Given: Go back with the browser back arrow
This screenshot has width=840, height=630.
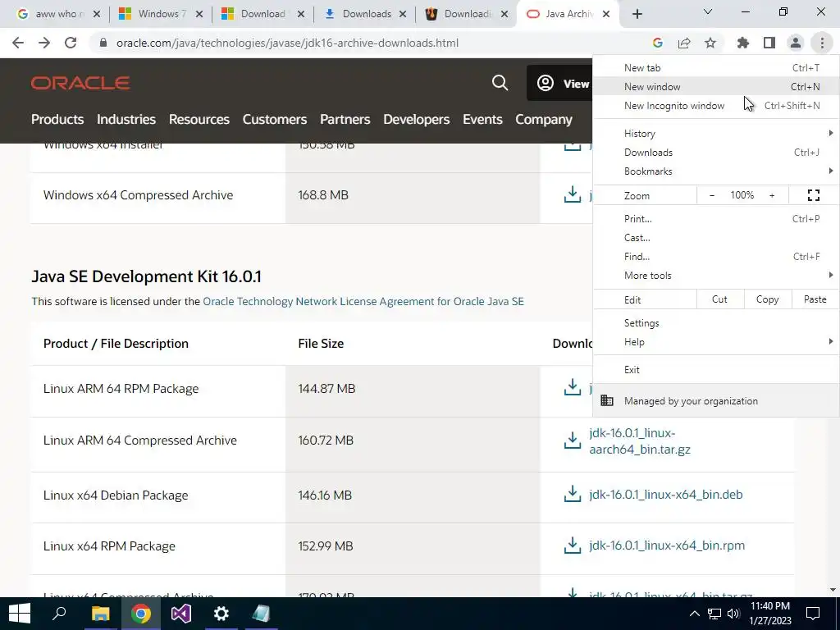Looking at the screenshot, I should 18,43.
